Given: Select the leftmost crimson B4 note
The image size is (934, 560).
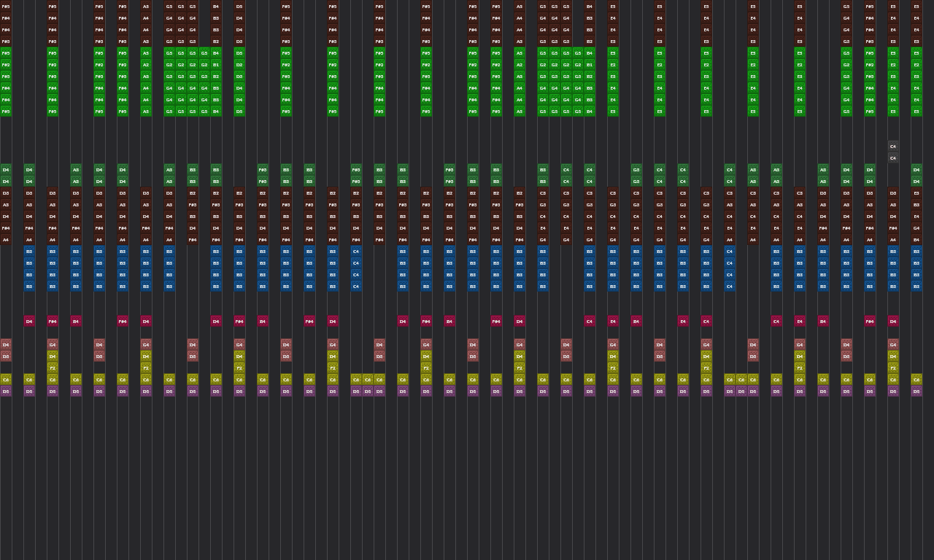Looking at the screenshot, I should [76, 321].
